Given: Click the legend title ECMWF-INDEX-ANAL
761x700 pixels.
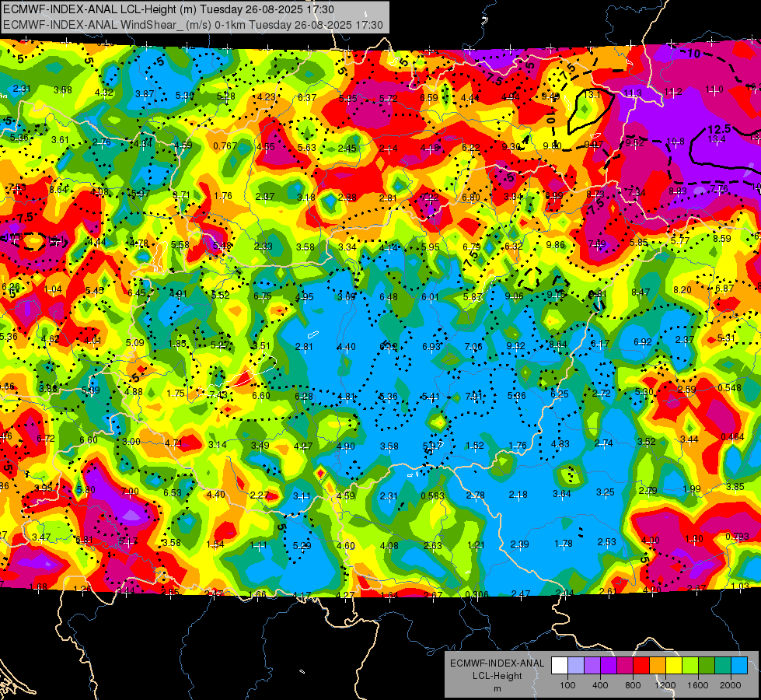Looking at the screenshot, I should 497,663.
